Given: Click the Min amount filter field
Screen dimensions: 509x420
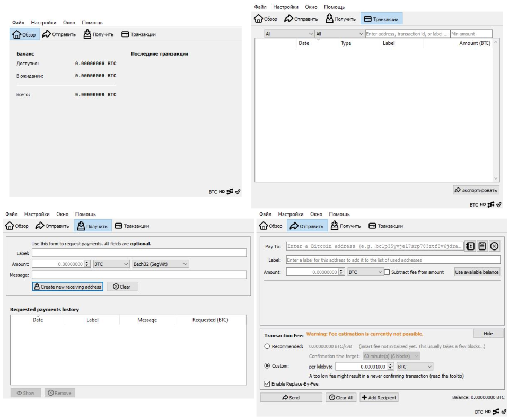Looking at the screenshot, I should tap(471, 34).
